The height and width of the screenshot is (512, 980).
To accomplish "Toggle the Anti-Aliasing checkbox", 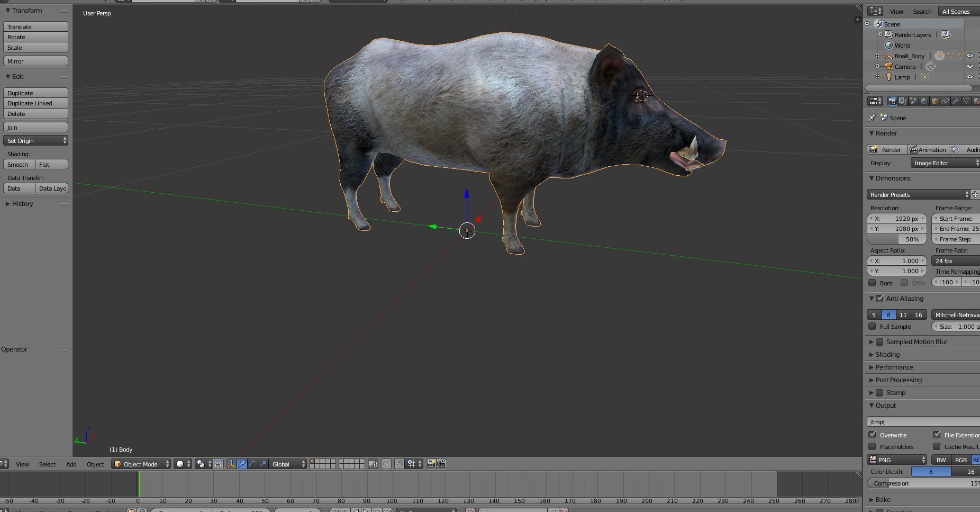I will (x=879, y=298).
